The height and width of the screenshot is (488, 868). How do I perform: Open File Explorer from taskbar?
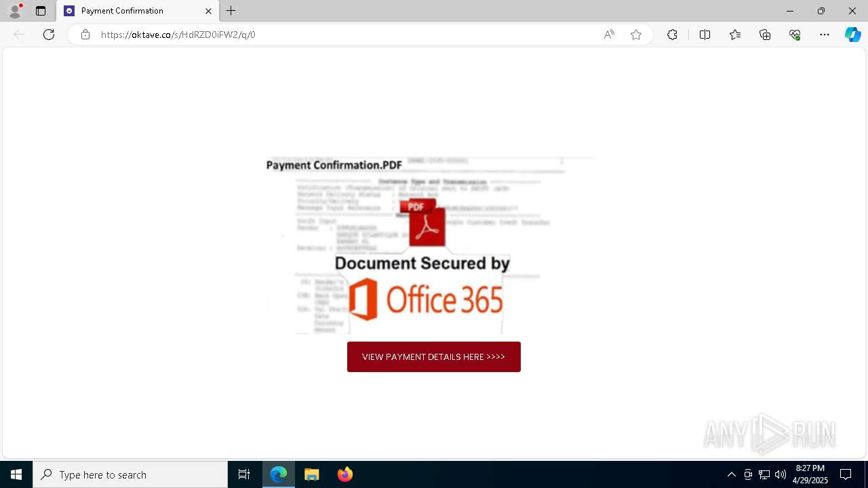pos(312,474)
